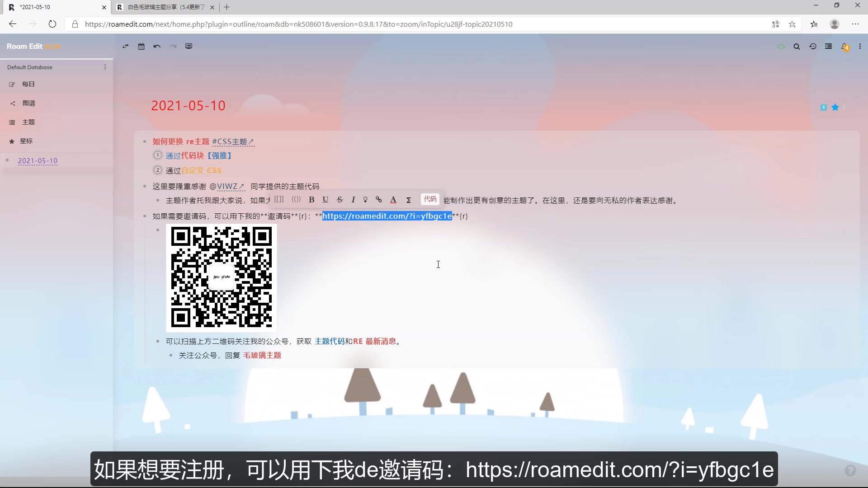Open the notification bell with badge 4
This screenshot has height=488, width=868.
(x=845, y=47)
